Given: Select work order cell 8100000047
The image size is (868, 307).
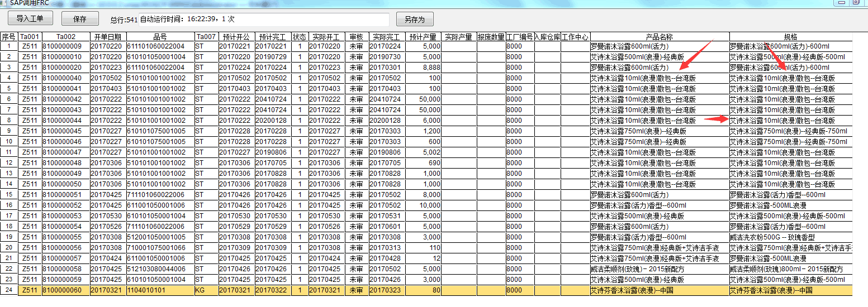Looking at the screenshot, I should pos(66,152).
